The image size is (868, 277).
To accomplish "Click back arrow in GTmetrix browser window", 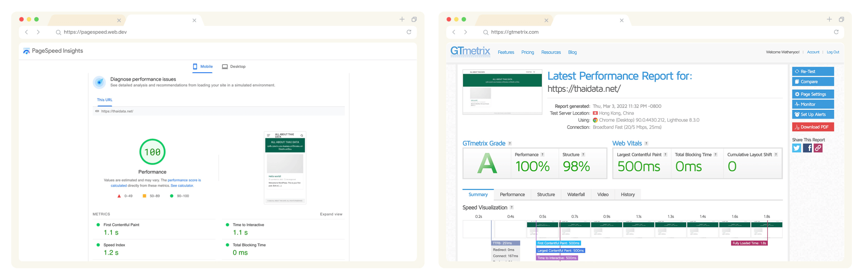I will coord(454,32).
